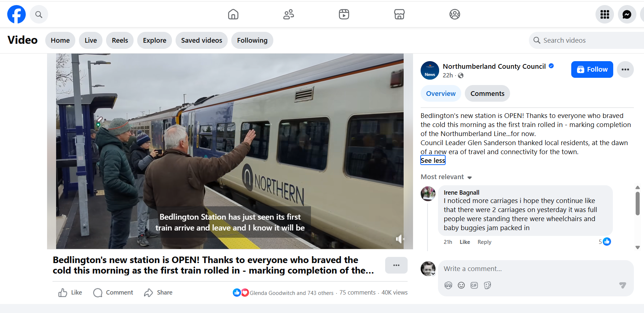Image resolution: width=644 pixels, height=313 pixels.
Task: Open the 75 comments link
Action: click(x=357, y=293)
